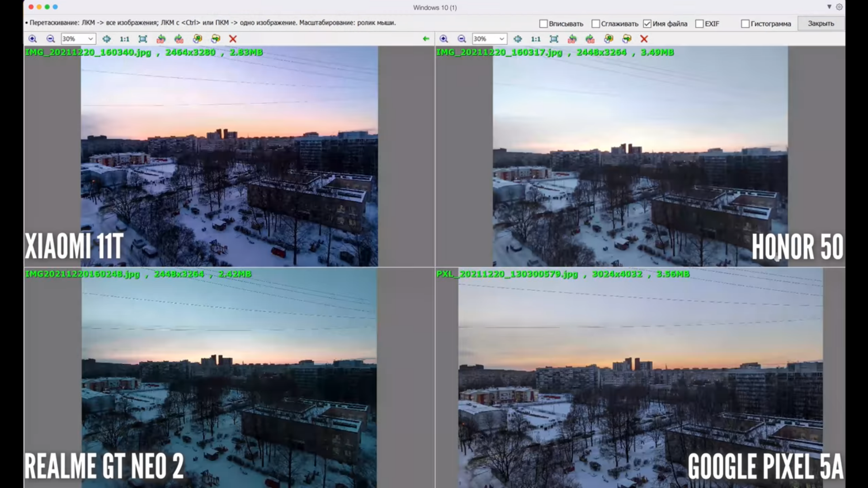Open right pane 30% zoom dropdown
Screen dimensions: 868x488
pos(501,39)
